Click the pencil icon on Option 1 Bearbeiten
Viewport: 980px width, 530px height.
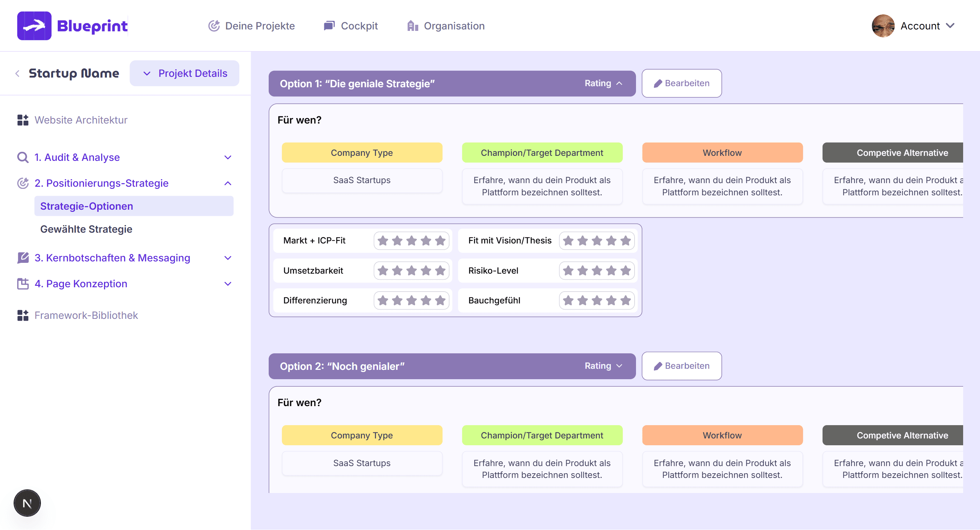point(658,83)
